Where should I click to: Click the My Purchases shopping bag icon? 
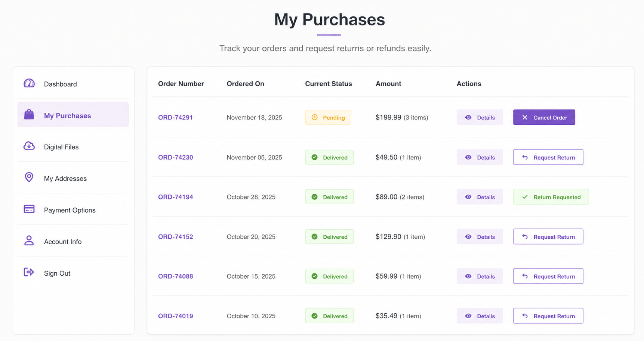(29, 114)
